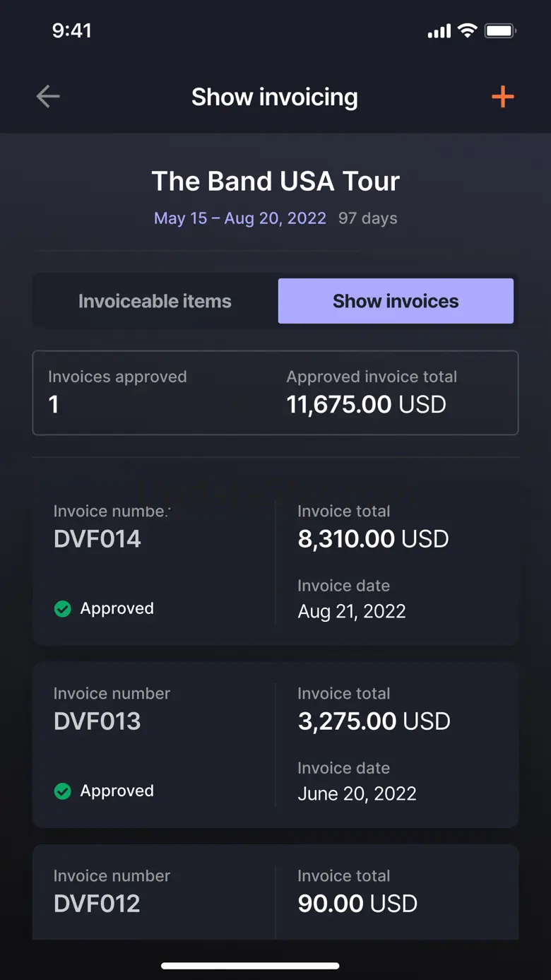Tap the Aug 21, 2022 invoice date
551x980 pixels.
(352, 611)
